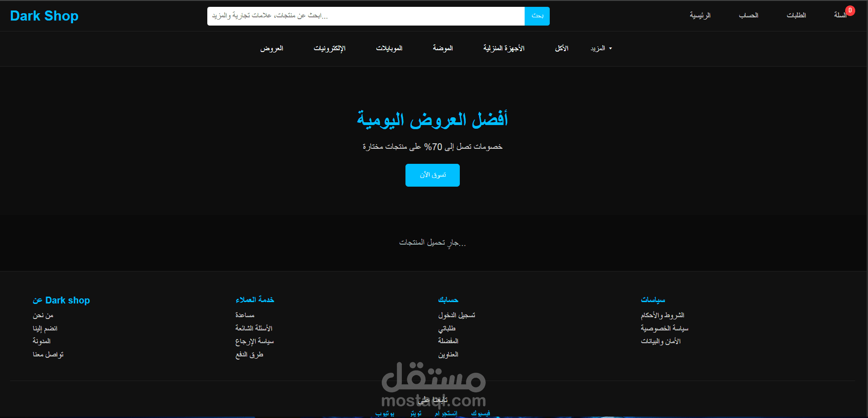Viewport: 868px width, 418px height.
Task: Select the الأكل category
Action: [562, 48]
